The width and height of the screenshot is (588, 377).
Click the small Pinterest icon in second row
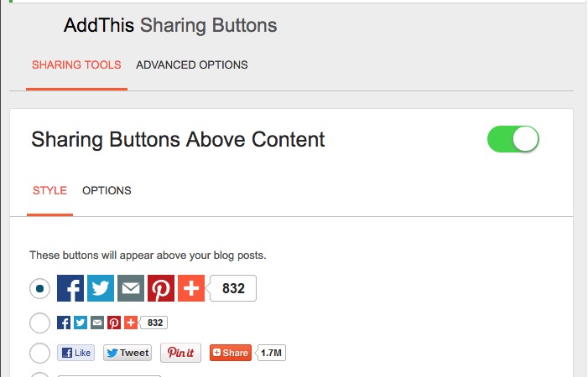[114, 323]
